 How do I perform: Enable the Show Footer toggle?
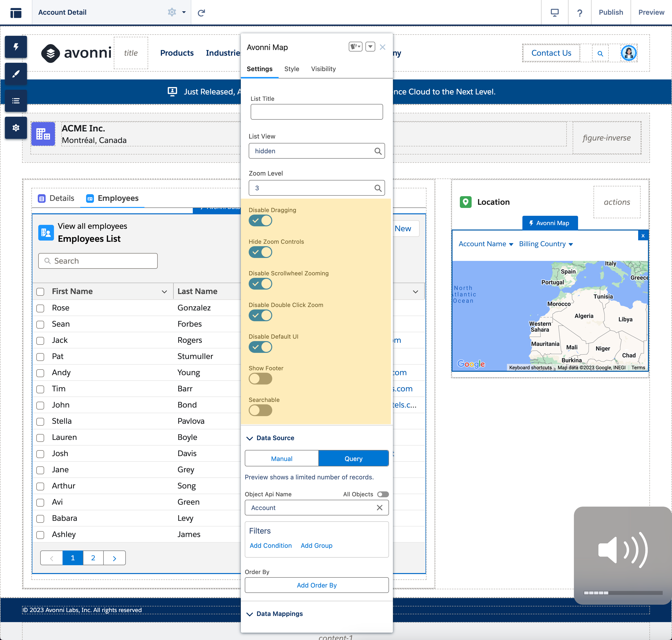point(260,379)
